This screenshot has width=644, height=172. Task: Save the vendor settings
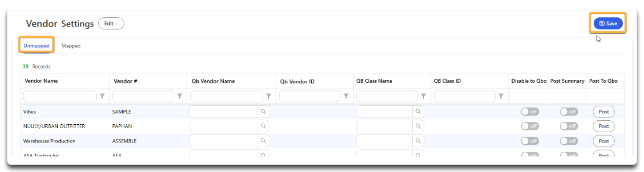click(x=608, y=23)
